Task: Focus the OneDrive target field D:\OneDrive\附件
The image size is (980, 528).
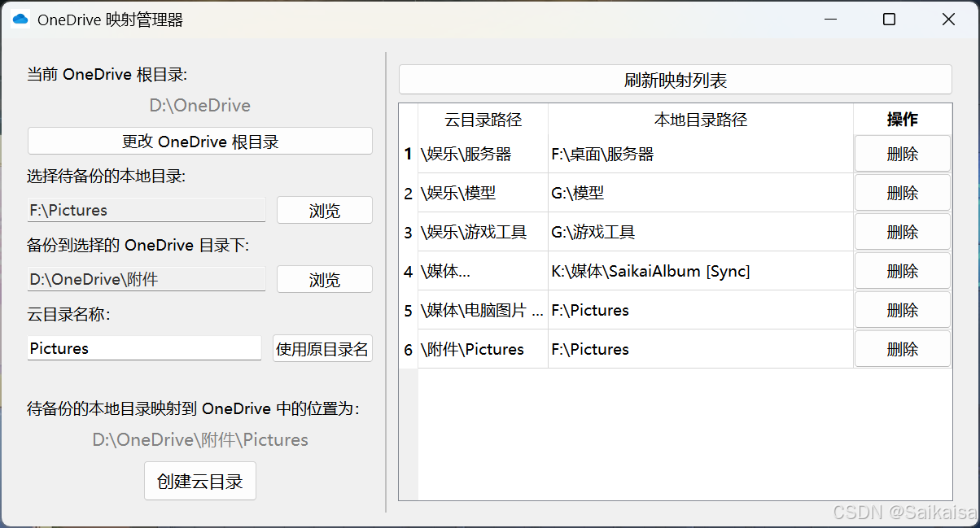Action: 147,279
